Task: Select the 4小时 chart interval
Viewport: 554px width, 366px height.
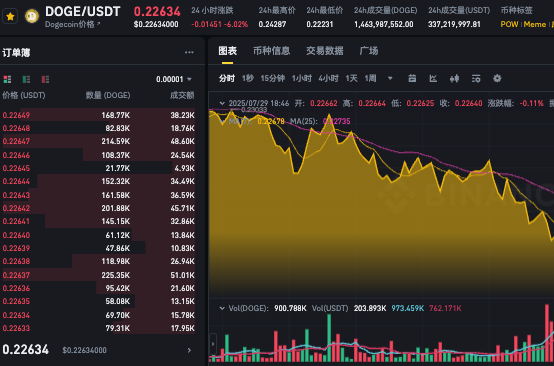Action: pyautogui.click(x=328, y=78)
